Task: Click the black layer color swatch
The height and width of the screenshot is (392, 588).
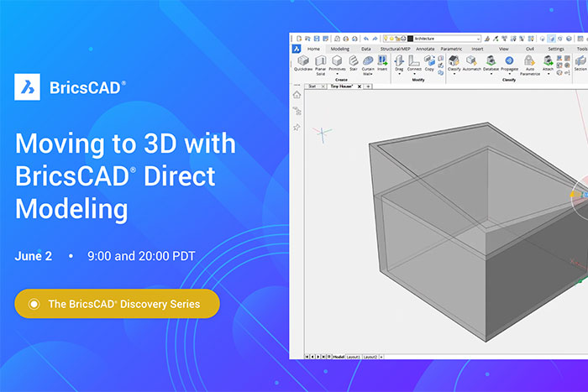Action: point(410,39)
